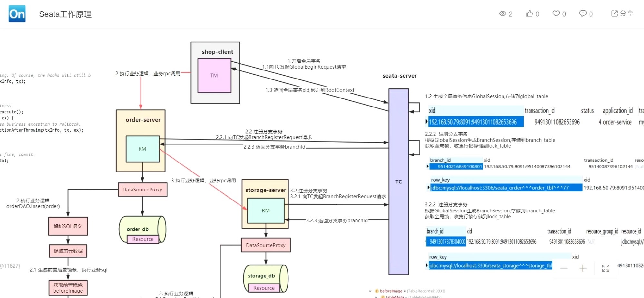644x298 pixels.
Task: Click the order_db database cylinder
Action: 142,229
